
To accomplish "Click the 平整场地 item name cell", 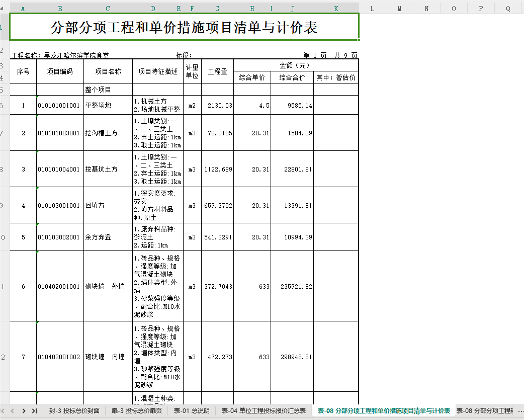I will click(x=108, y=105).
